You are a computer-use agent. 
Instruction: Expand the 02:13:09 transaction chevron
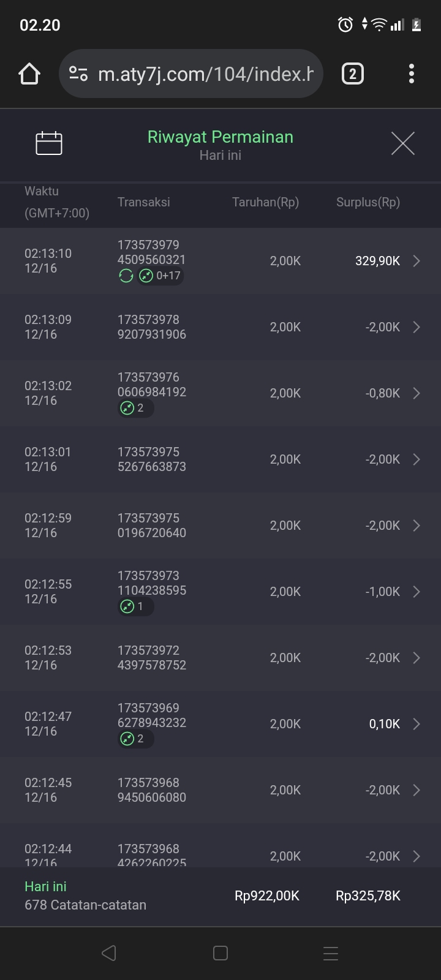(417, 327)
